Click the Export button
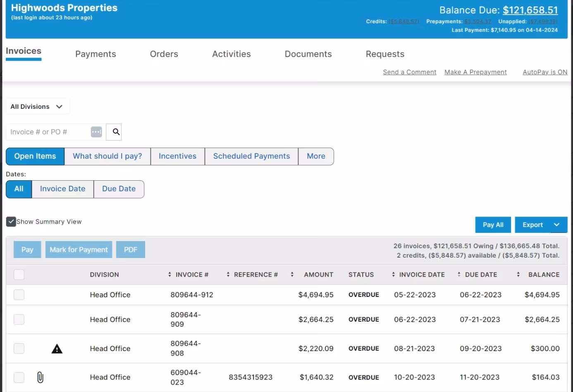Screen dimensions: 573x392 click(533, 225)
